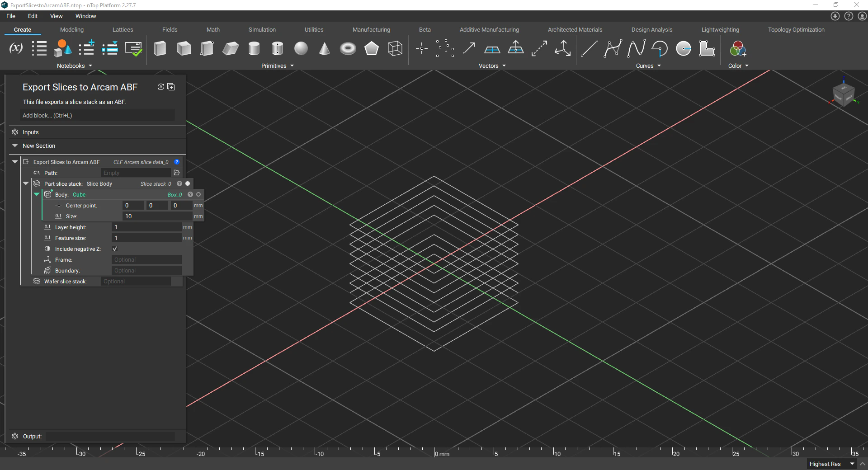Switch to the Lattices tab
Screen dimensions: 868x470
[x=123, y=29]
